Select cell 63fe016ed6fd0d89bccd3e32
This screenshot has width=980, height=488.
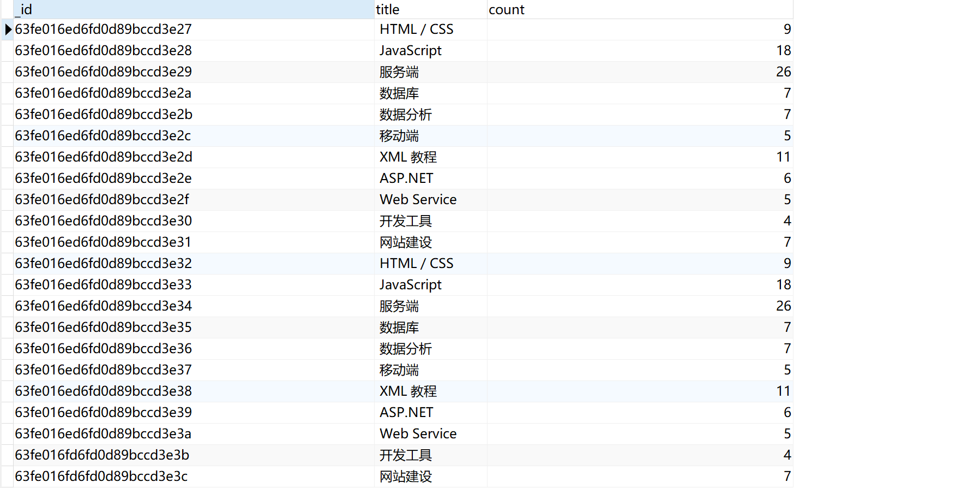tap(194, 264)
